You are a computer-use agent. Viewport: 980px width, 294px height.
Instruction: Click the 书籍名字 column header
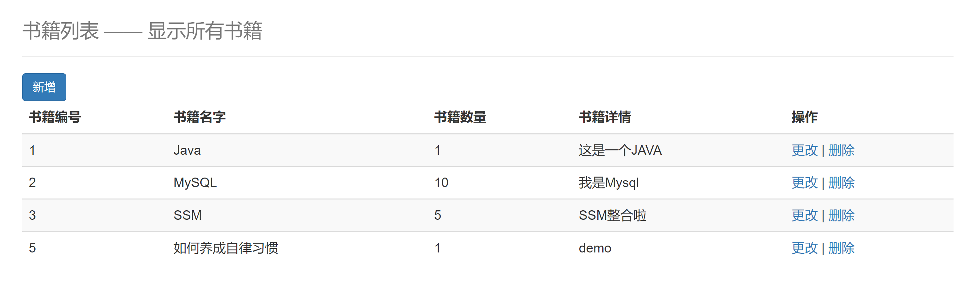(200, 117)
